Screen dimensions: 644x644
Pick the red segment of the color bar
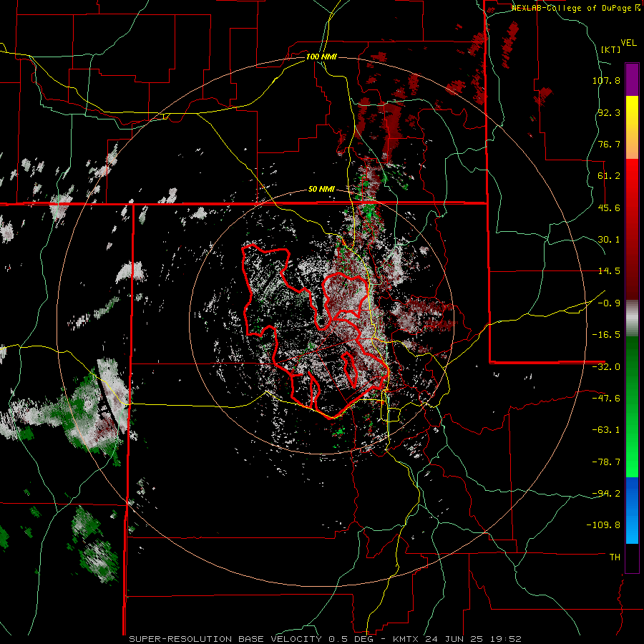click(632, 229)
